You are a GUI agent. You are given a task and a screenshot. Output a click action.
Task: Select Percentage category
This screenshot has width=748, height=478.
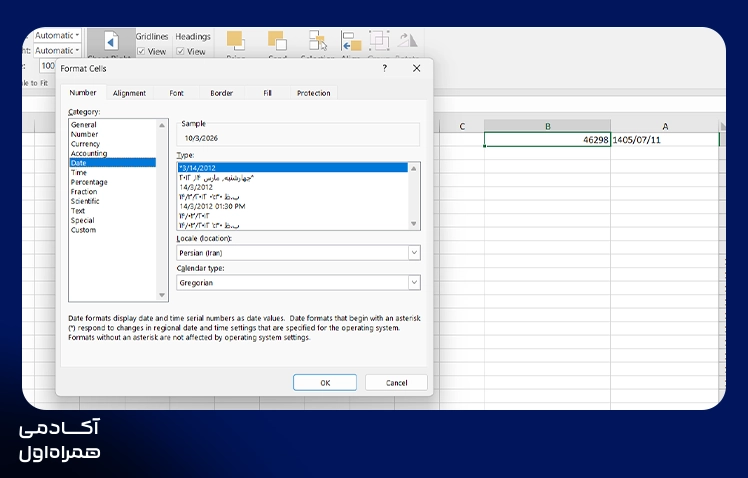tap(113, 182)
